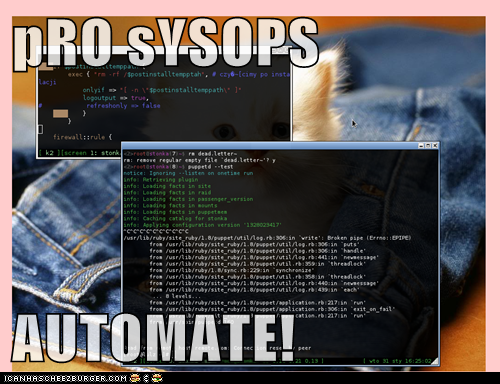Screen dimensions: 500x384
Task: Click the 'refreshonly => false' line
Action: 123,106
